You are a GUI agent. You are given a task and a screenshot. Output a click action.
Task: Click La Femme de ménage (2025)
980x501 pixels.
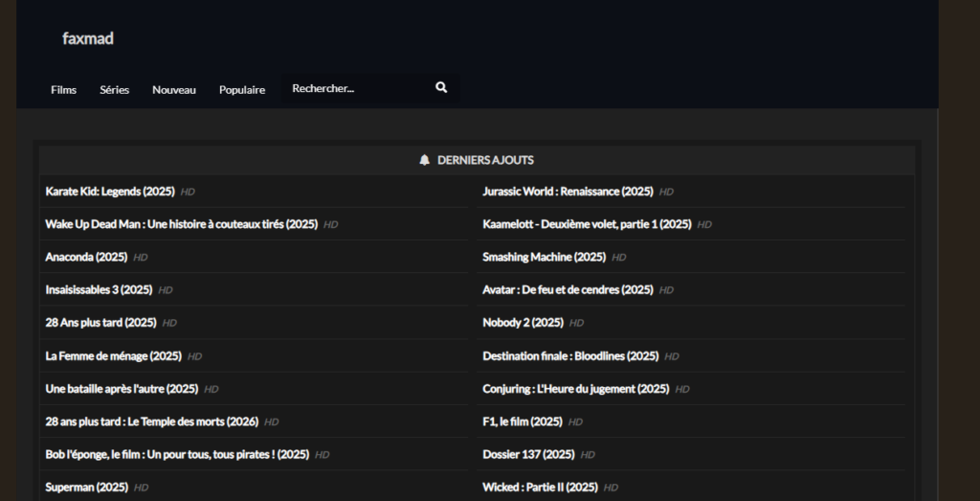tap(113, 355)
